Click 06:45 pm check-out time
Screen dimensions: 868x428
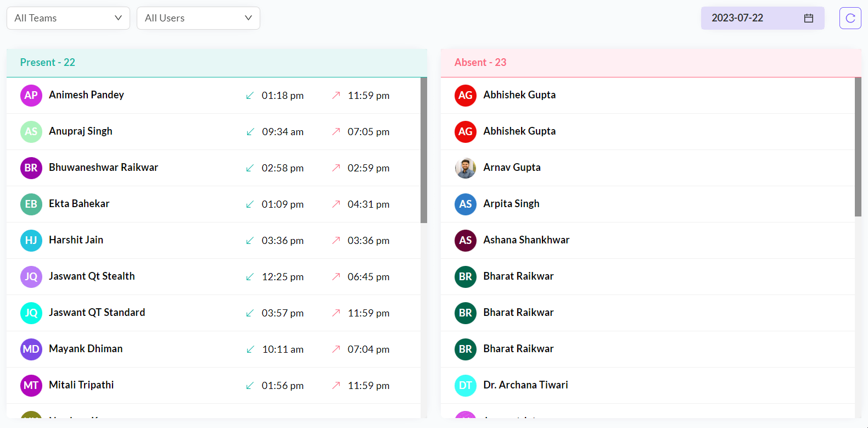[x=368, y=277]
